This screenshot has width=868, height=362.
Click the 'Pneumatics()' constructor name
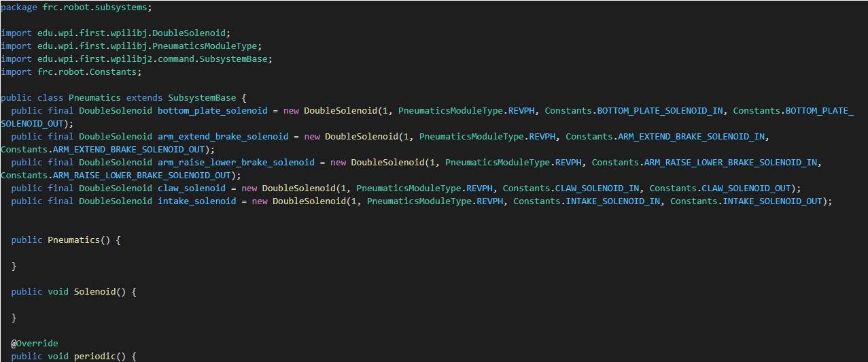(79, 240)
